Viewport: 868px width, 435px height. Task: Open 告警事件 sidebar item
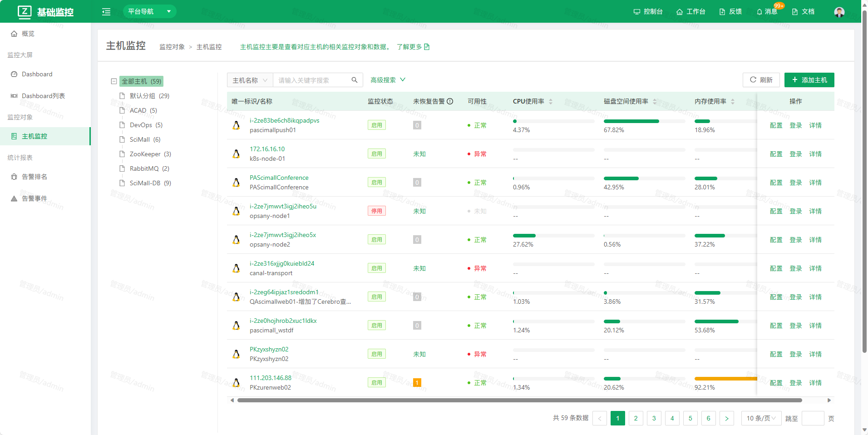(x=45, y=198)
